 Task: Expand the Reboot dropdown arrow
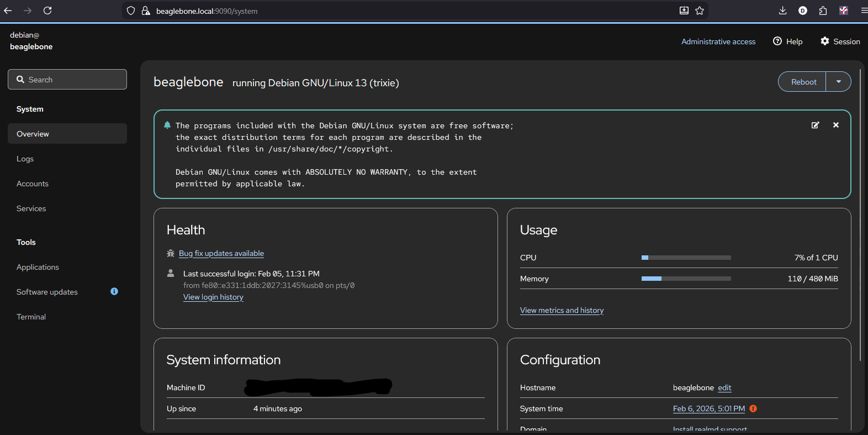tap(838, 82)
